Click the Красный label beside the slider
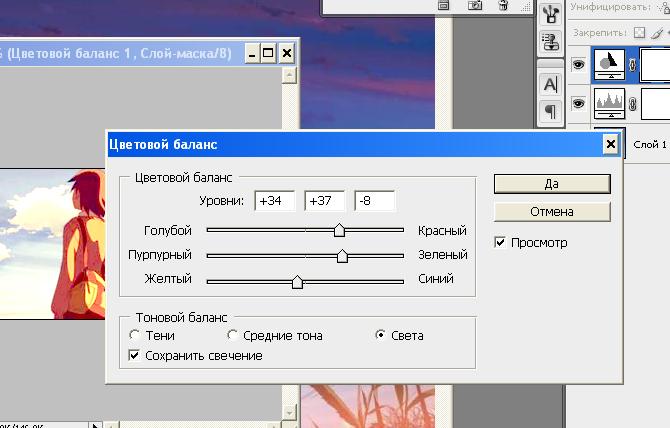Screen dimensions: 670x428 pyautogui.click(x=442, y=231)
